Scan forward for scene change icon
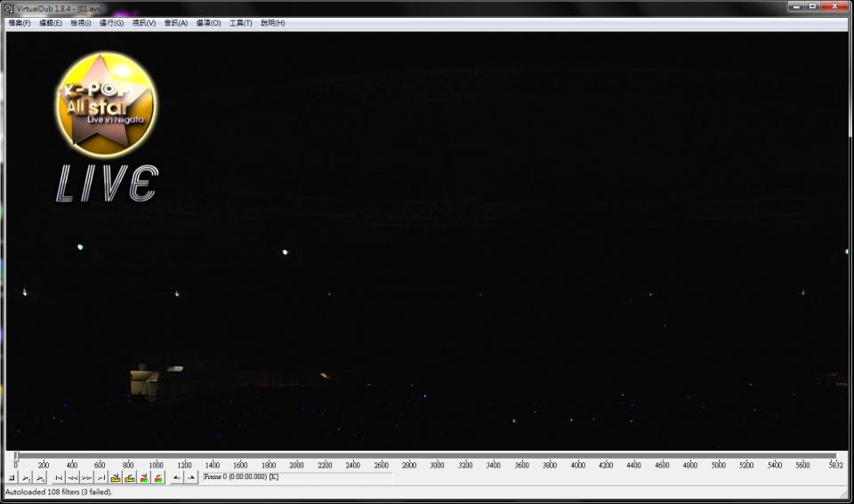Screen dimensions: 854x504 pos(158,478)
